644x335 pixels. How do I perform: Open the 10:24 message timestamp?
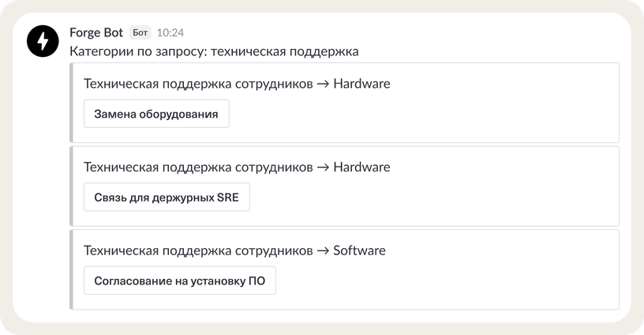[x=170, y=33]
